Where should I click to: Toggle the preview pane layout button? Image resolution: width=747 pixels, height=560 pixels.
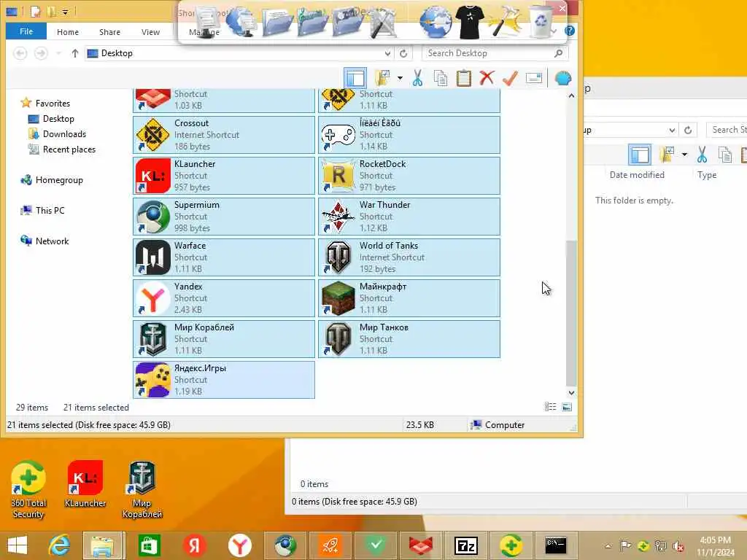355,78
